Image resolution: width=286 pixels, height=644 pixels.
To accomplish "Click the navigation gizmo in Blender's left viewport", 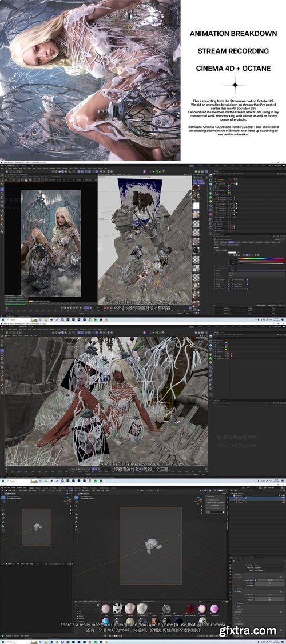I will point(67,500).
